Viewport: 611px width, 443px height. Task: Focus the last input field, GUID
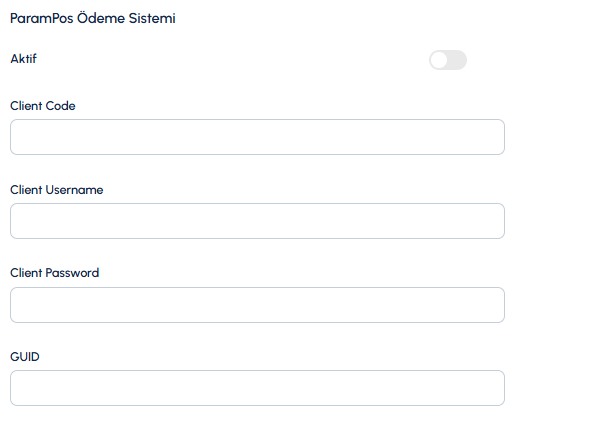pos(257,389)
